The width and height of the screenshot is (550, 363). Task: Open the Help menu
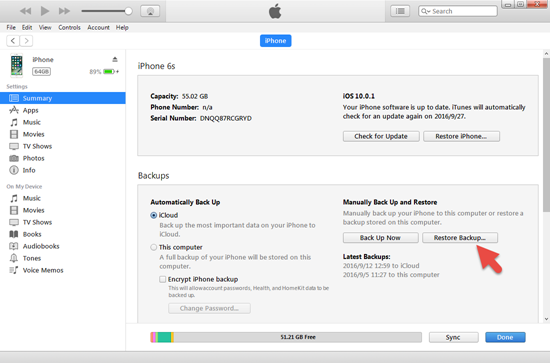click(122, 27)
